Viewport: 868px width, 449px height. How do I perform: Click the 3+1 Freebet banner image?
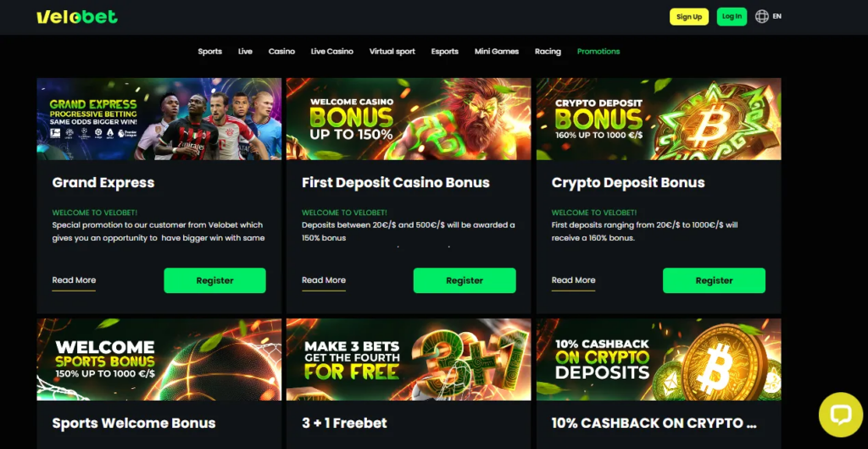(409, 359)
